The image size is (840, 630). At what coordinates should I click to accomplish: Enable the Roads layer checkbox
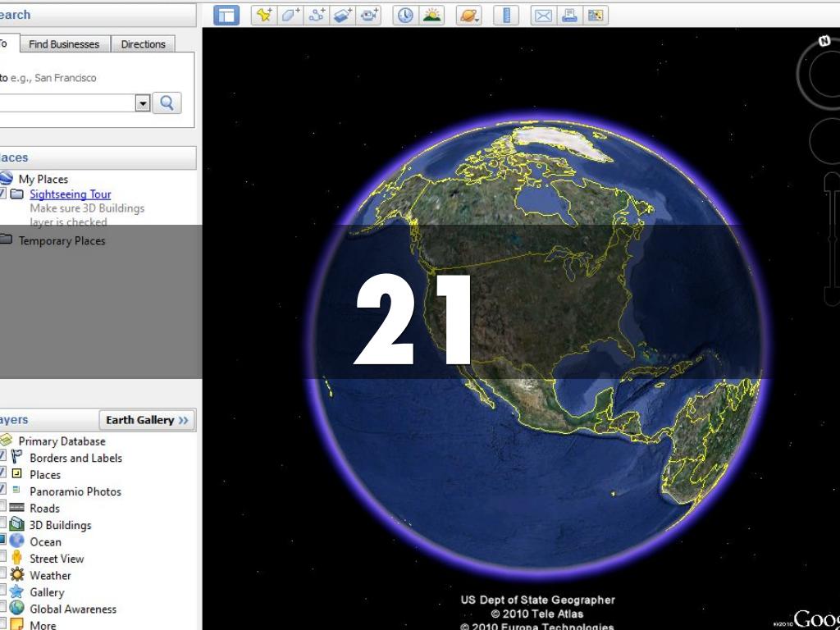[x=2, y=508]
